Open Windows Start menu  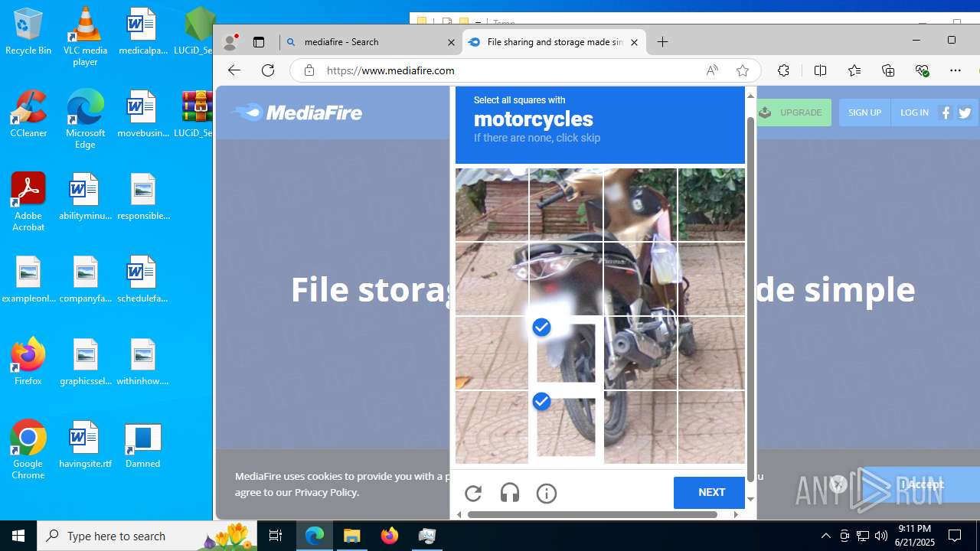[x=18, y=536]
